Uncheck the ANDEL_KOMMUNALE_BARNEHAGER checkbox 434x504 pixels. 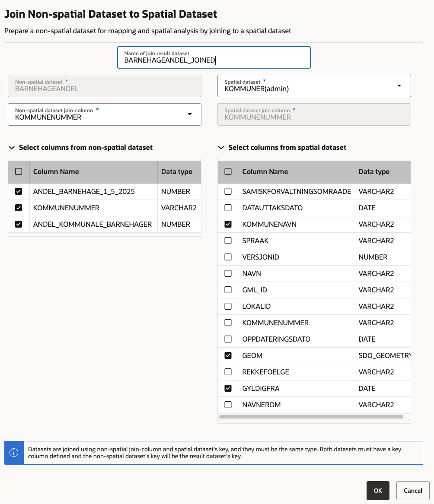[19, 224]
